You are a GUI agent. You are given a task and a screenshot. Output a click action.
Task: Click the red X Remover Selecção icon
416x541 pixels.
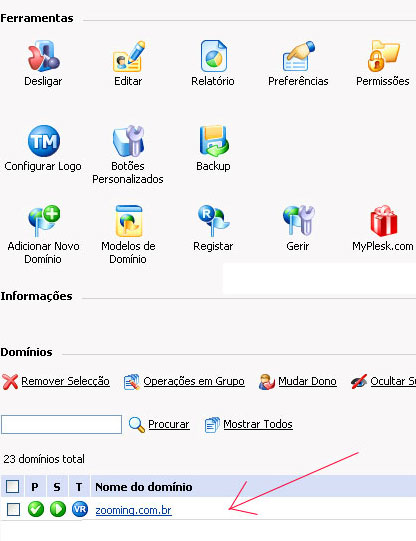(10, 382)
